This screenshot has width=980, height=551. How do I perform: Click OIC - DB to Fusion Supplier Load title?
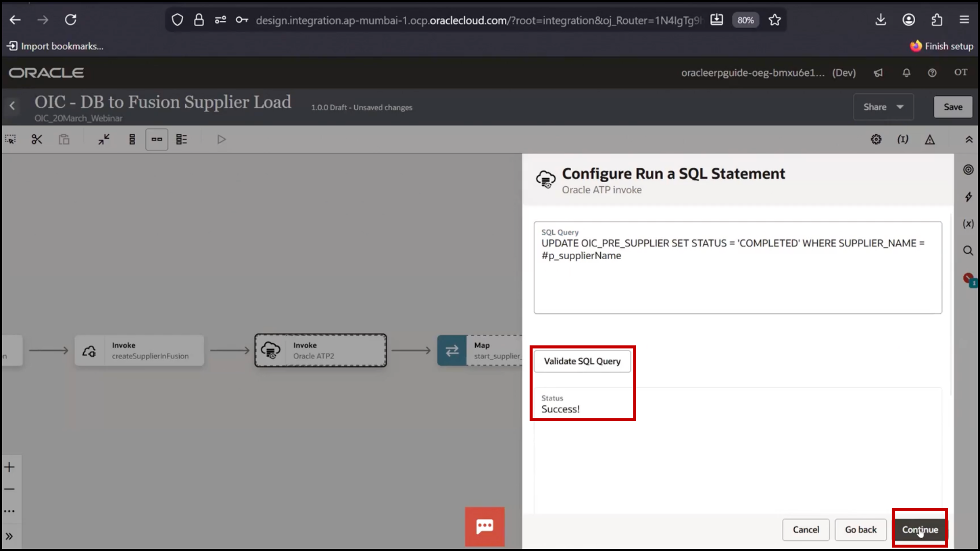[163, 102]
